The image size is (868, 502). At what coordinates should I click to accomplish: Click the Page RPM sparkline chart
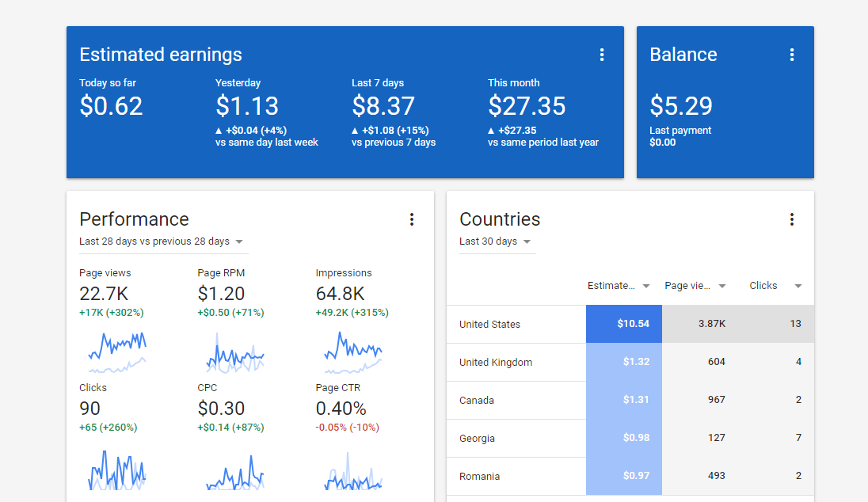[x=235, y=352]
